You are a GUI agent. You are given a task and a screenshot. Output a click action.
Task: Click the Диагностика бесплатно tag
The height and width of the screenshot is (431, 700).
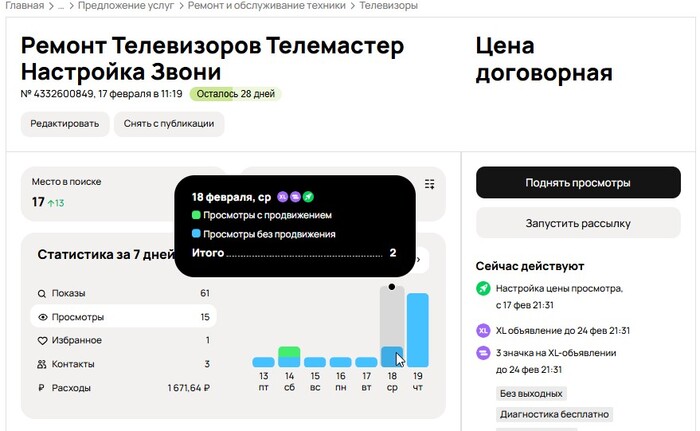click(x=554, y=414)
